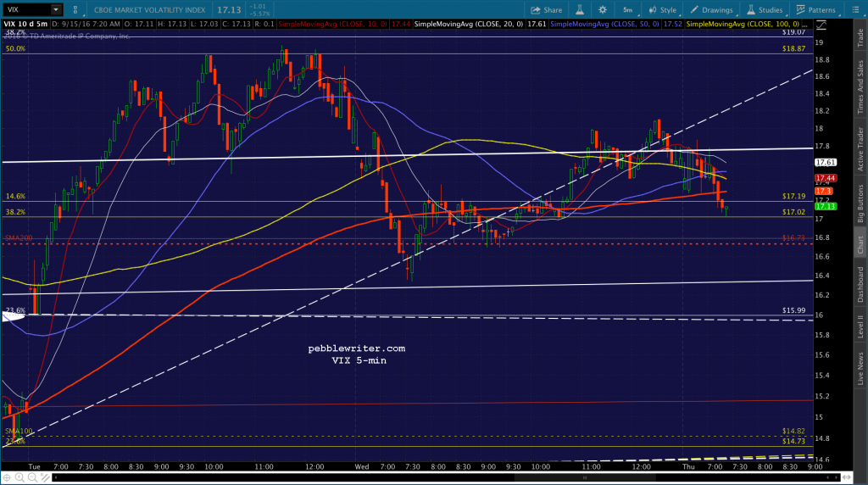Viewport: 868px width, 485px height.
Task: Open chart settings gear icon
Action: [603, 10]
